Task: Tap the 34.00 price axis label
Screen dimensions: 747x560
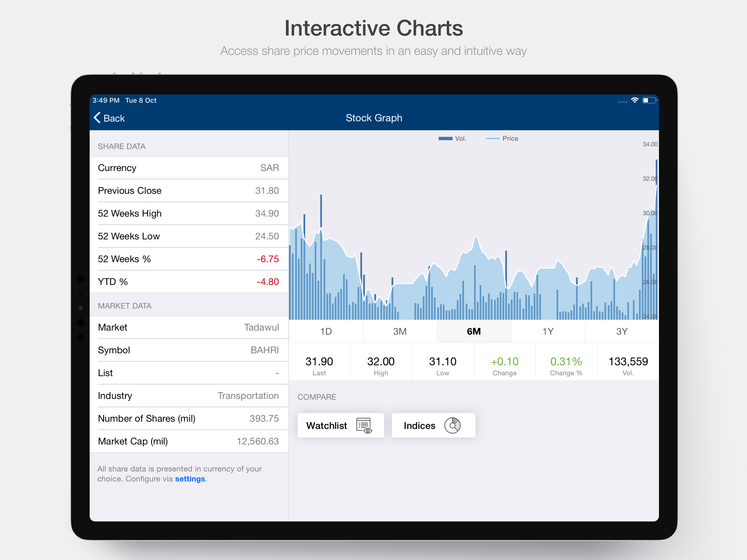Action: click(x=650, y=144)
